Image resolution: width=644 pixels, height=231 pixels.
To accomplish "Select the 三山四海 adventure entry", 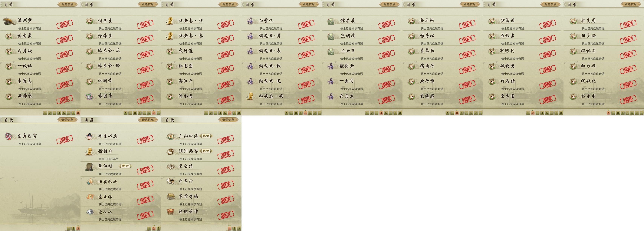I will (201, 139).
